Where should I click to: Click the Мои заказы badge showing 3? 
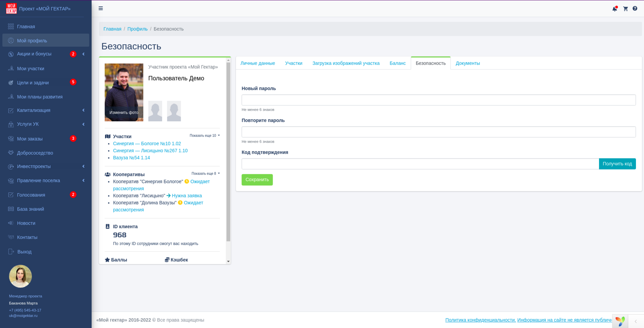[73, 138]
